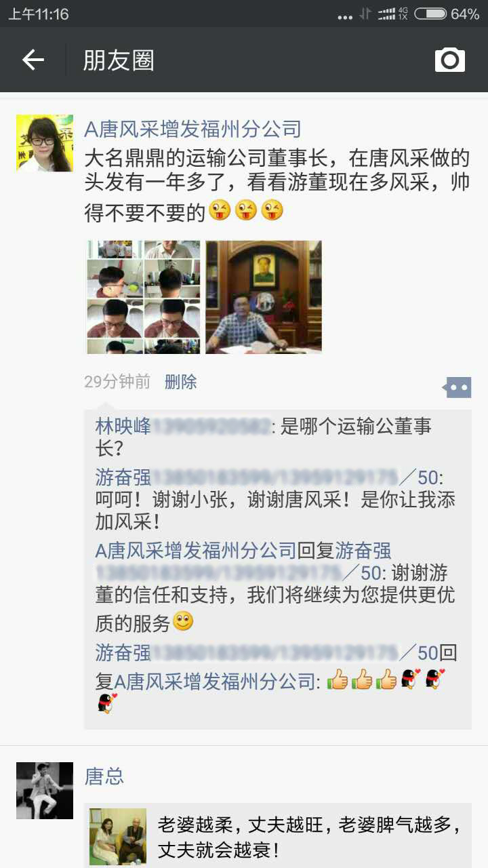The width and height of the screenshot is (488, 868).
Task: Open the shared article 老婆越柔
Action: [278, 836]
